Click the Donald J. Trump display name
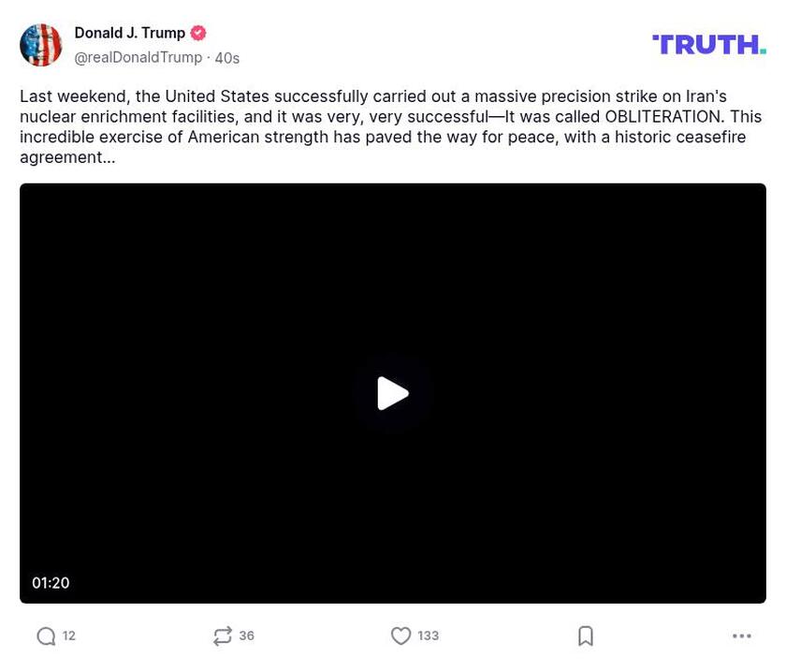The width and height of the screenshot is (786, 672). 129,32
